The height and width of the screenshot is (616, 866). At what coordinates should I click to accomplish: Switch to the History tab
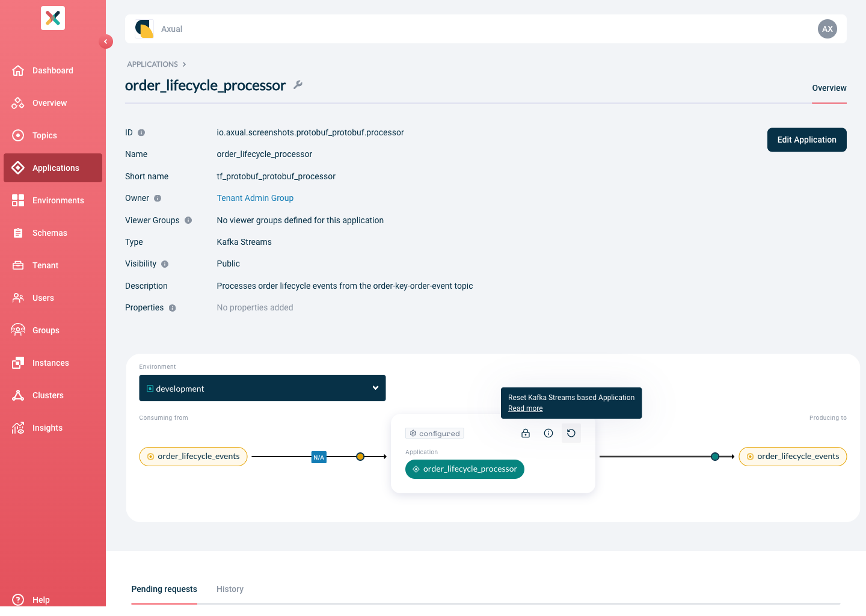tap(230, 590)
